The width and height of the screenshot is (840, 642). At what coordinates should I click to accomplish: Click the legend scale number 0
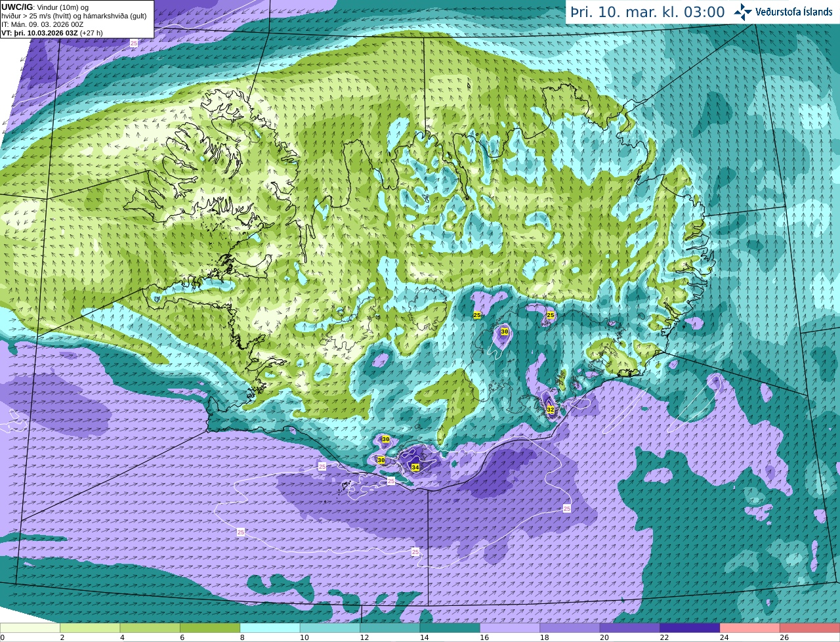click(x=2, y=637)
